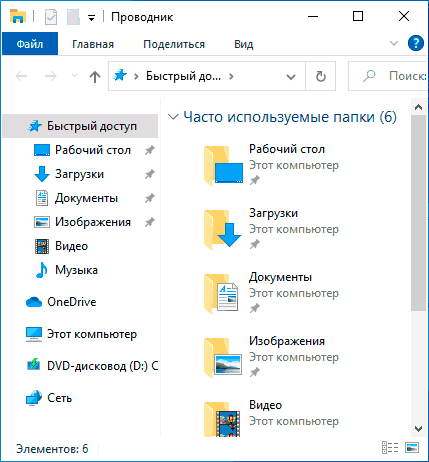Open the recent locations dropdown arrow
The height and width of the screenshot is (462, 429).
pyautogui.click(x=75, y=76)
